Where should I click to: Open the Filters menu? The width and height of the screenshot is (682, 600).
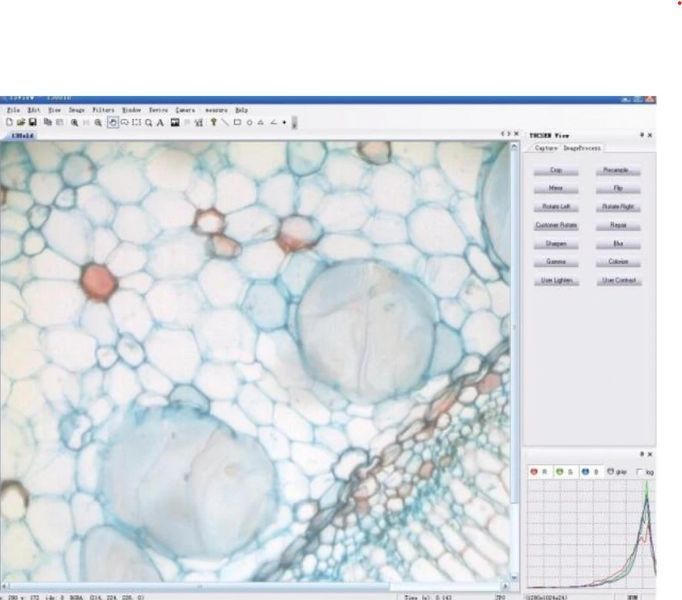click(x=103, y=110)
